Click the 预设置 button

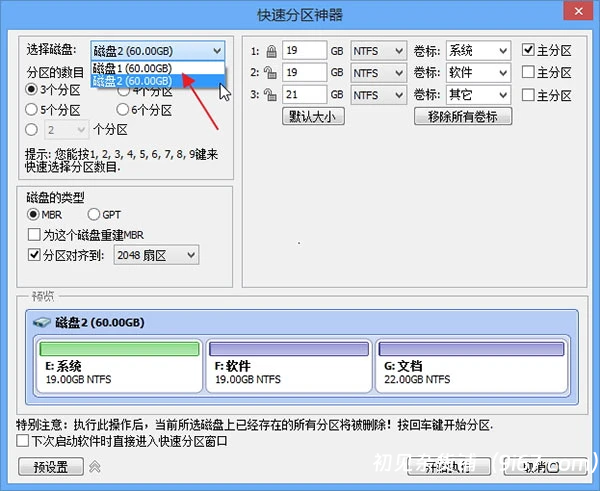51,467
